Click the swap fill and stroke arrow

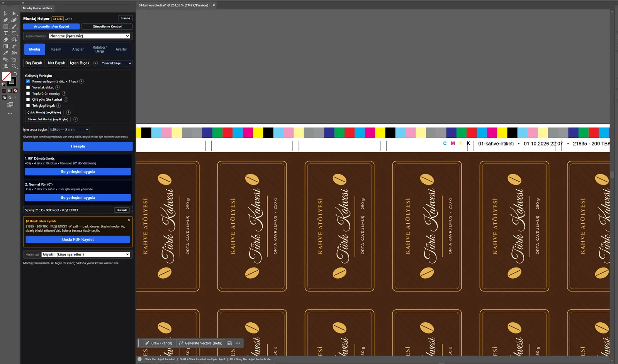tap(15, 73)
